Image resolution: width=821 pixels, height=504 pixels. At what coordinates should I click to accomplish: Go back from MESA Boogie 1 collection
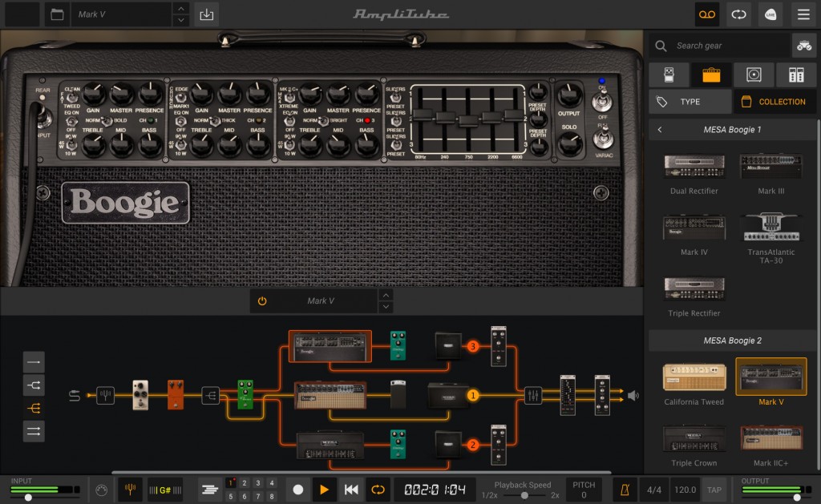pyautogui.click(x=660, y=129)
